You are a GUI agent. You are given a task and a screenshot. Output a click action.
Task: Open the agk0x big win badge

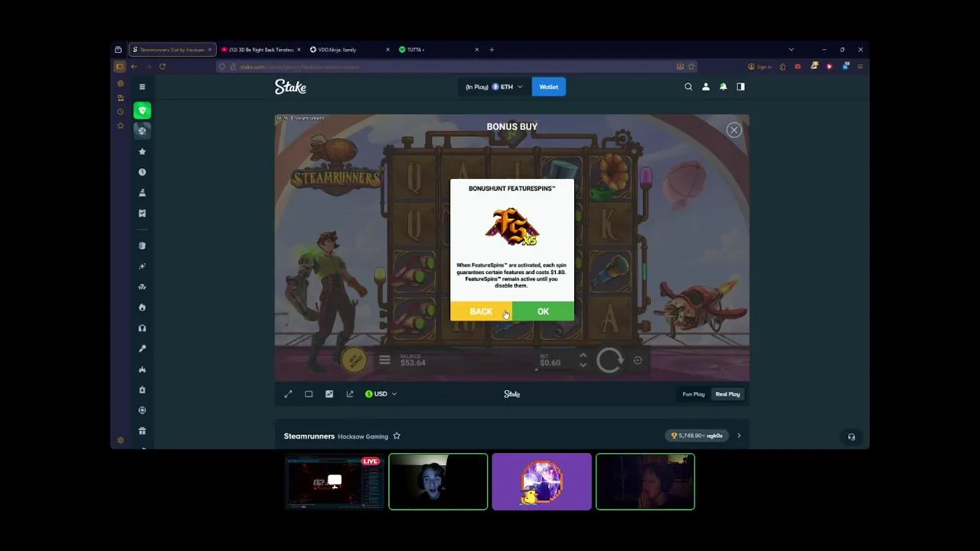coord(697,436)
